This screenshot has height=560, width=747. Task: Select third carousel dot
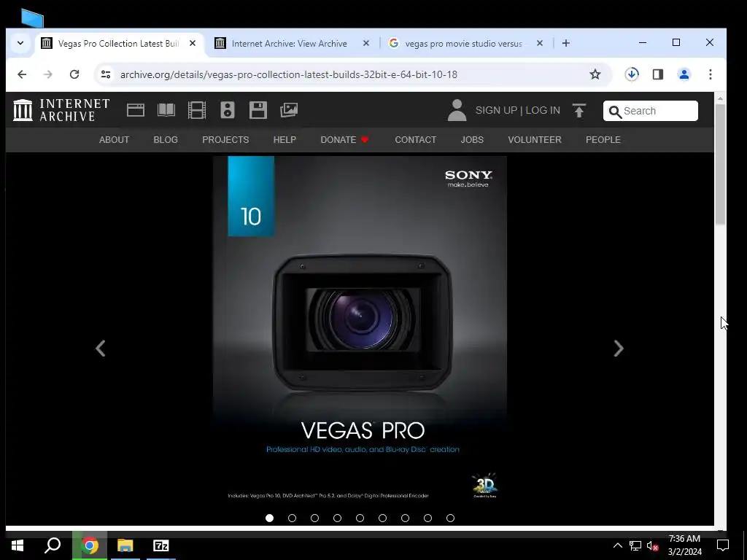(x=315, y=518)
